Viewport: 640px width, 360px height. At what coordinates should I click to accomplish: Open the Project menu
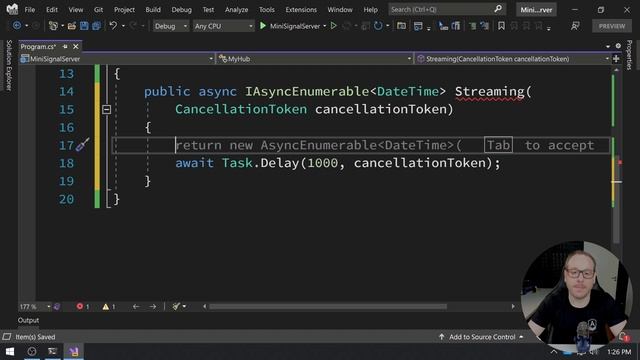124,9
